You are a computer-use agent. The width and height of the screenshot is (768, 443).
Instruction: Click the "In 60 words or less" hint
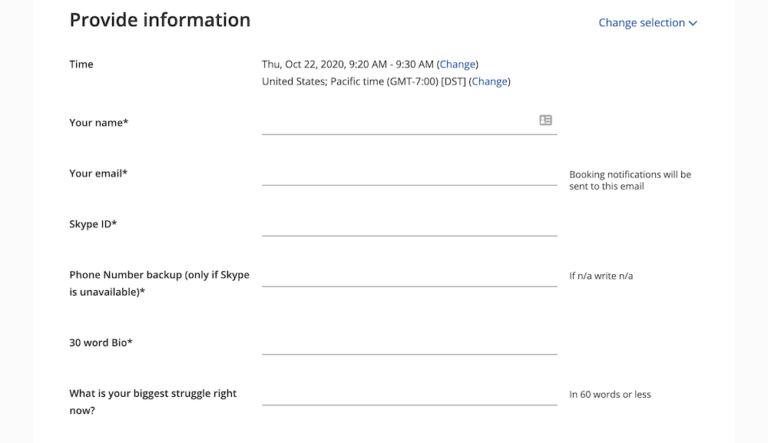coord(609,394)
